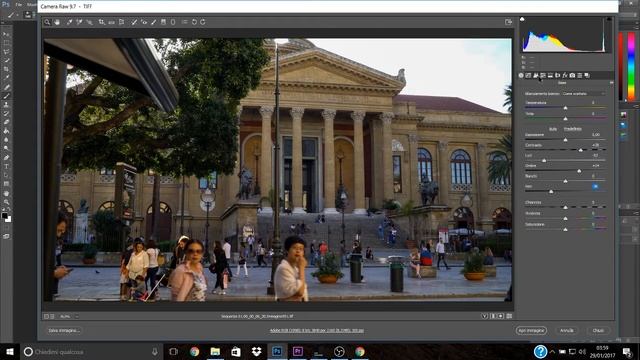Viewport: 640px width, 360px height.
Task: Open Task View on the taskbar
Action: (x=173, y=351)
